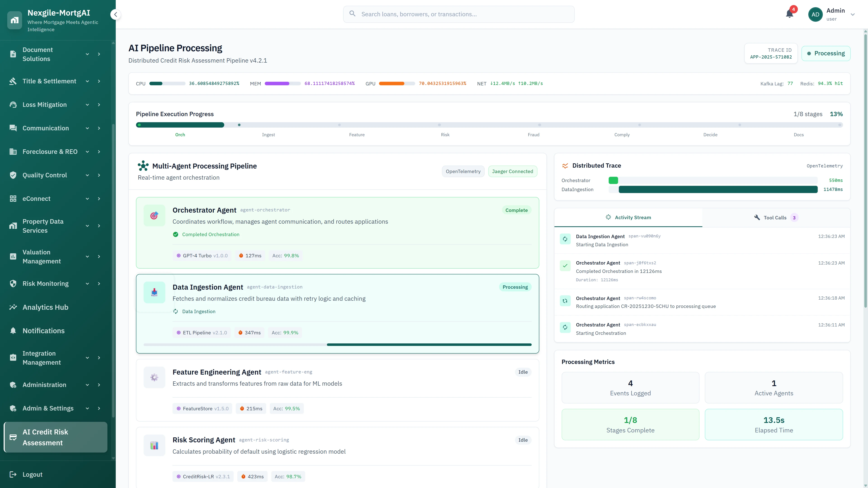The width and height of the screenshot is (868, 488).
Task: Select the Foreclosure & REO building icon
Action: [13, 152]
